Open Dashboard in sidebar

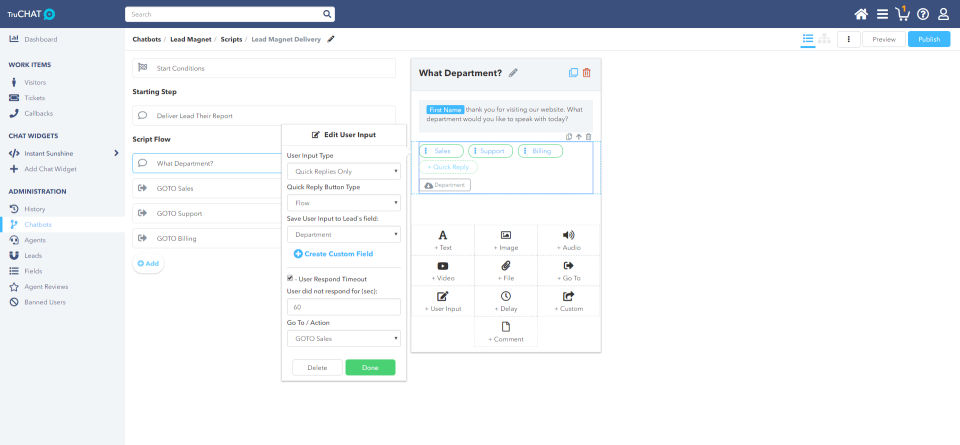[x=40, y=39]
